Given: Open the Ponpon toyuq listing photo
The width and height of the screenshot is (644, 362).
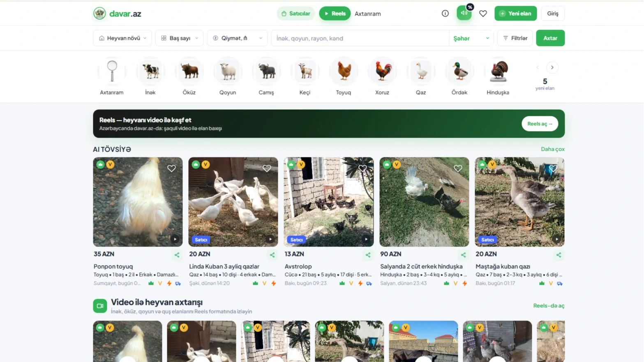Looking at the screenshot, I should click(138, 202).
